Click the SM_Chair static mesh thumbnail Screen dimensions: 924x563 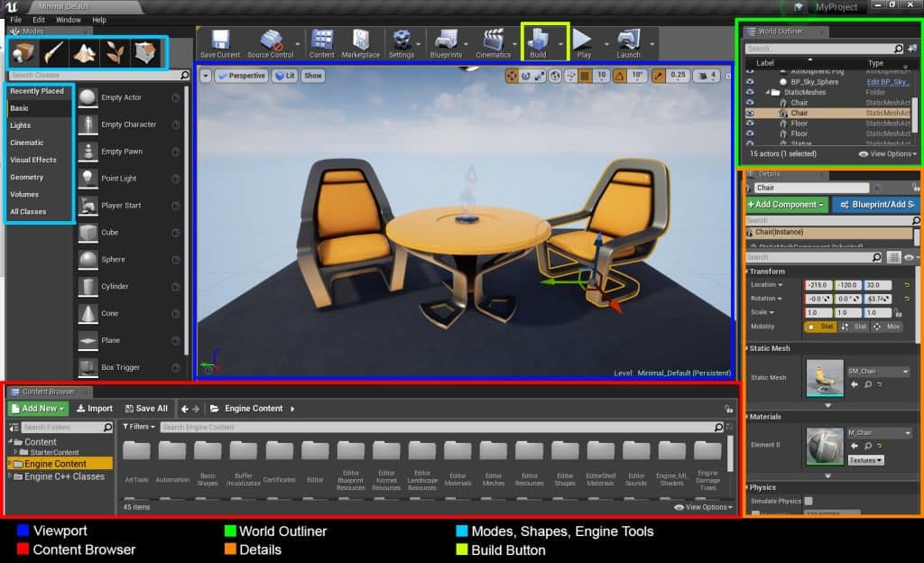click(825, 378)
